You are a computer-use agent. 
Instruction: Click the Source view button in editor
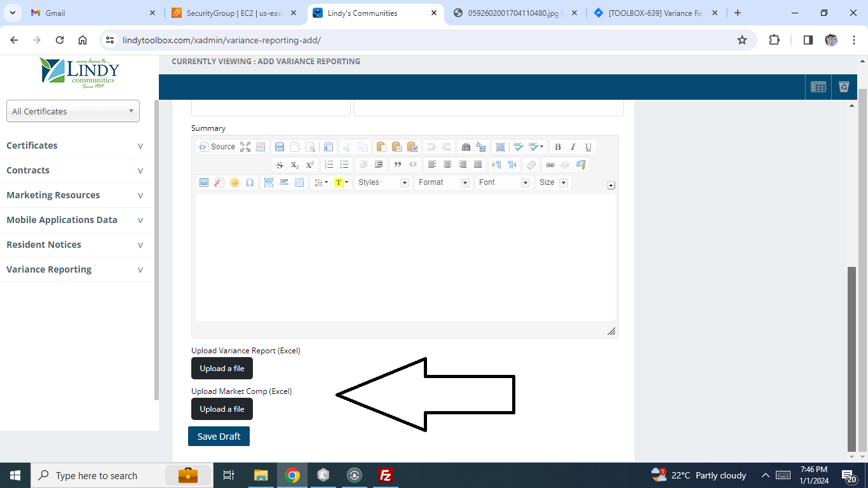217,147
